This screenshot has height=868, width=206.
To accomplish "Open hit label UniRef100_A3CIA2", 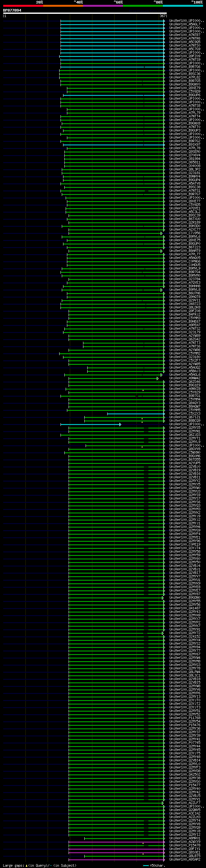I will click(x=185, y=813).
